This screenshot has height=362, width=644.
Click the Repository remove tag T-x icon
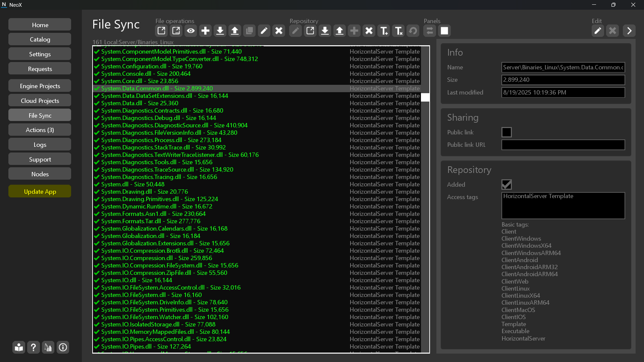point(398,31)
